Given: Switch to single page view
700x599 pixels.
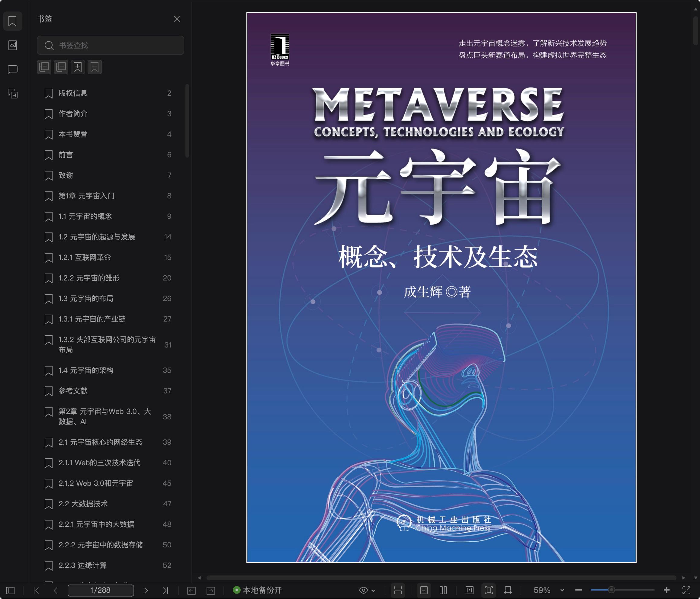Looking at the screenshot, I should (424, 590).
